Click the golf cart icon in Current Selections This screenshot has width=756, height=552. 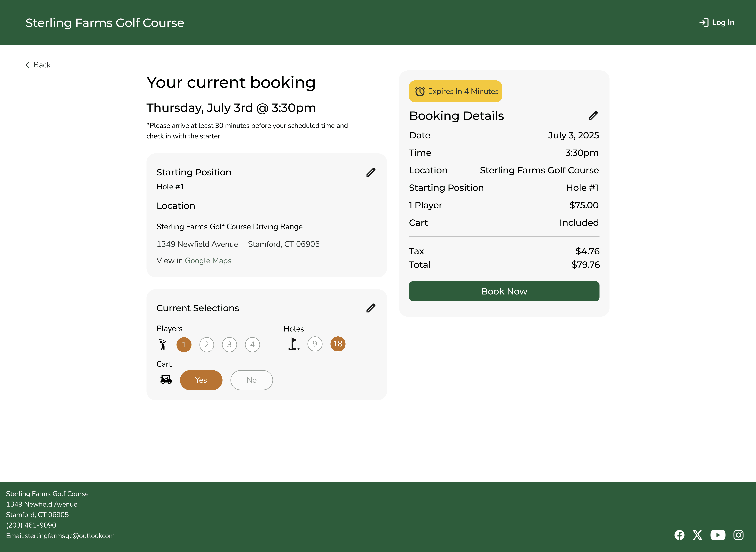tap(166, 379)
